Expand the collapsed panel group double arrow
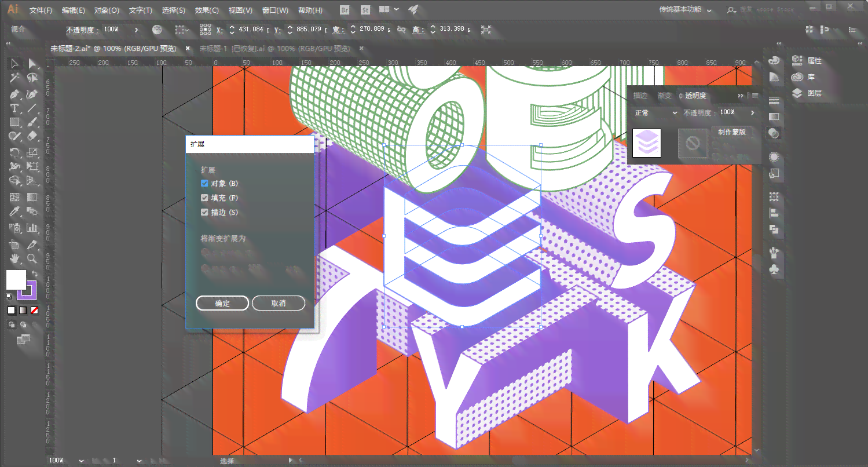This screenshot has width=868, height=467. point(741,96)
